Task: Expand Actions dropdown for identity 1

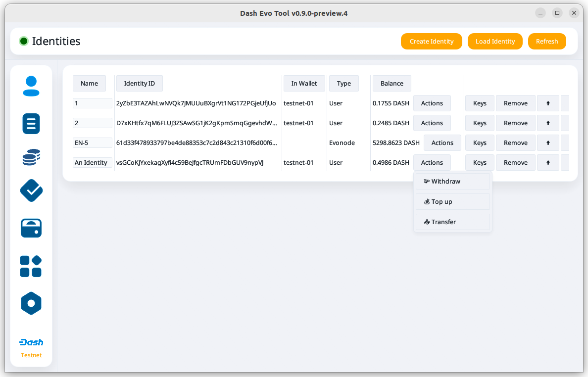Action: [x=432, y=103]
